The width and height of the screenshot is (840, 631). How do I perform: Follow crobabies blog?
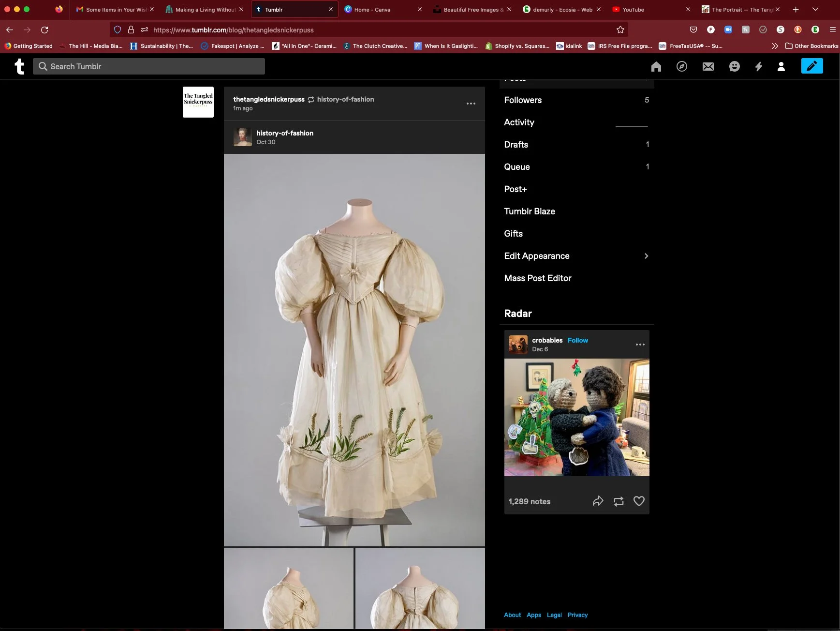577,340
